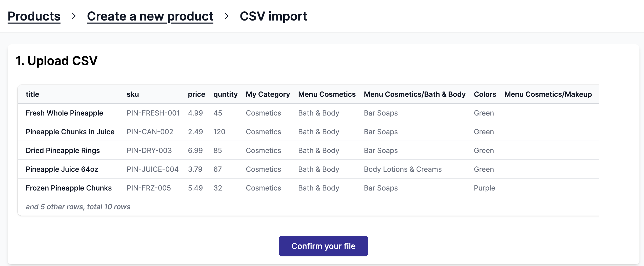This screenshot has width=644, height=266.
Task: Click the Confirm your file button
Action: coord(323,246)
